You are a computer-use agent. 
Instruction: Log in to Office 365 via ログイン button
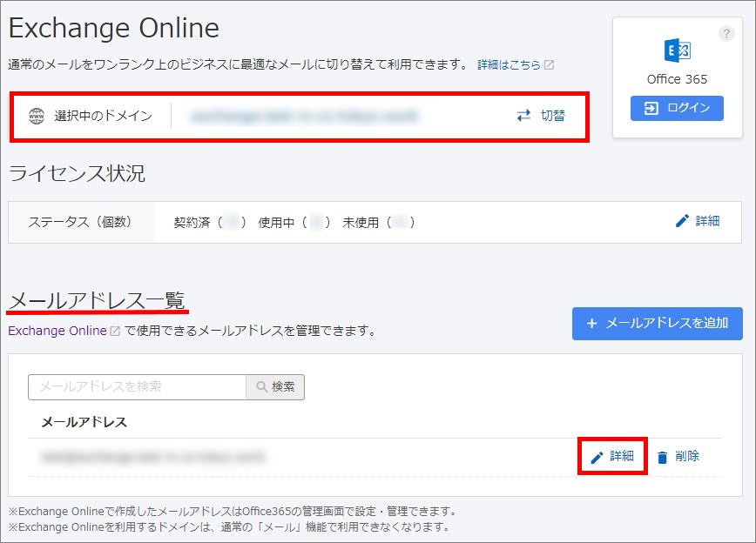click(677, 108)
